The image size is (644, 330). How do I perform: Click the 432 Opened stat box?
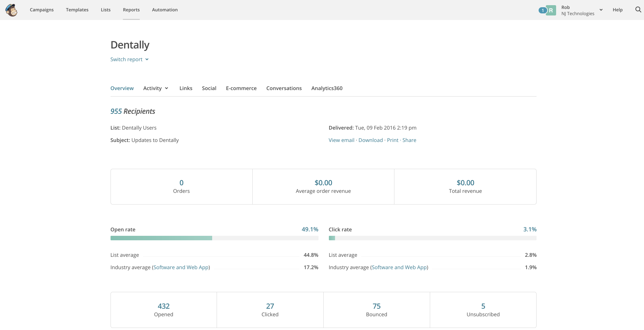pyautogui.click(x=163, y=310)
